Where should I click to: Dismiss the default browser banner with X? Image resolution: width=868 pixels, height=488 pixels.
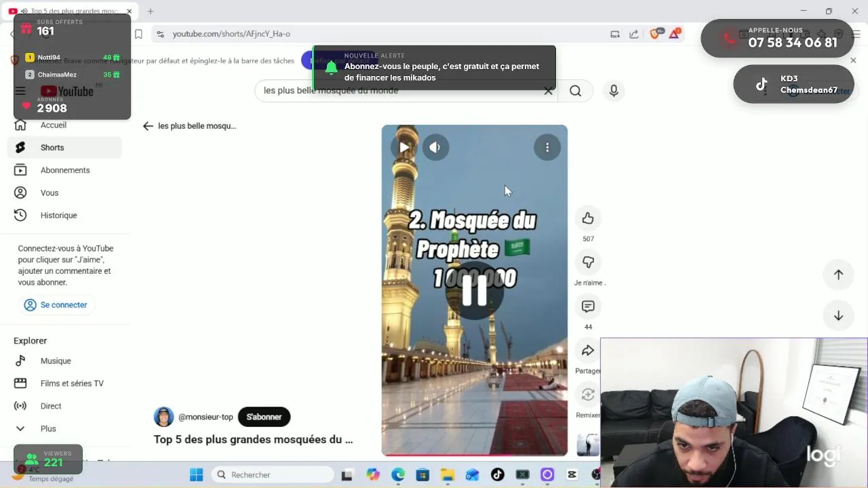click(x=853, y=60)
